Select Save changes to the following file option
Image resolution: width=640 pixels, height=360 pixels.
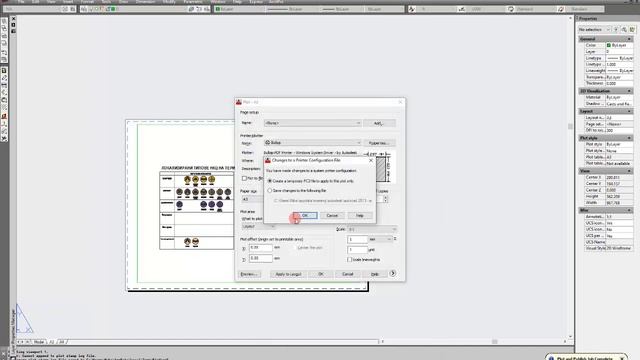270,191
